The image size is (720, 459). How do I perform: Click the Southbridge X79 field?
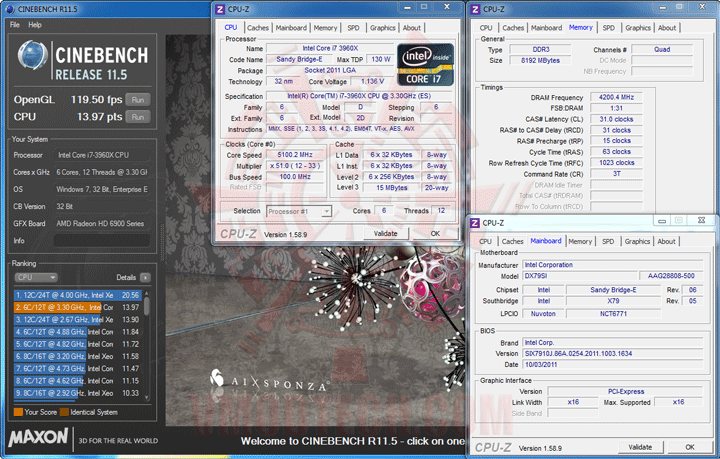[x=613, y=301]
